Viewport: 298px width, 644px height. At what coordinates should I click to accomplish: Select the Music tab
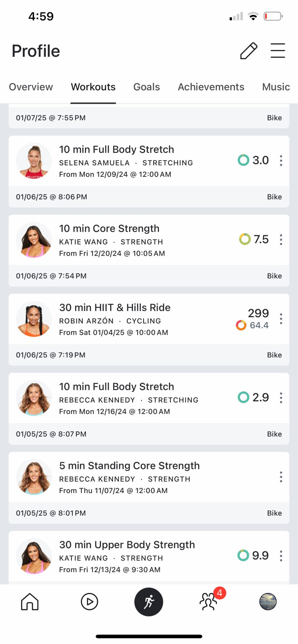276,87
